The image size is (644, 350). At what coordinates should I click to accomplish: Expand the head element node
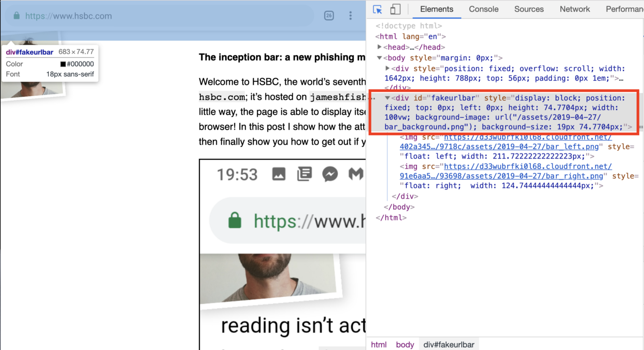coord(379,47)
